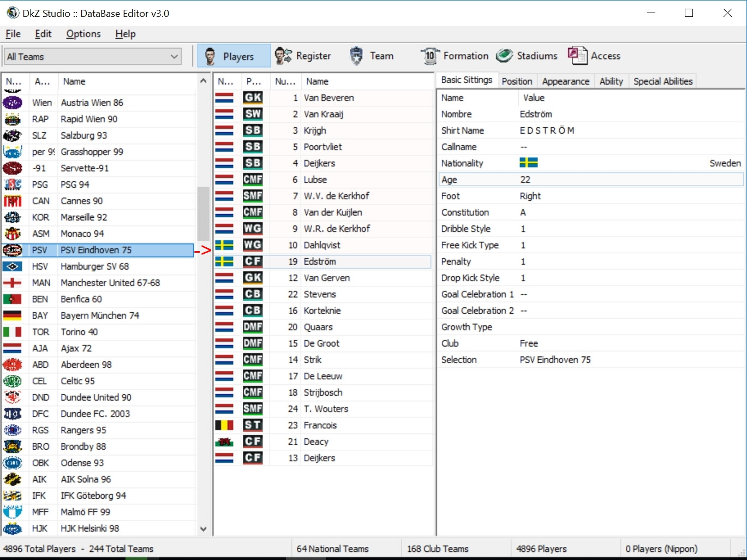The width and height of the screenshot is (747, 560).
Task: Select Marseille 92 in team list
Action: pyautogui.click(x=98, y=217)
